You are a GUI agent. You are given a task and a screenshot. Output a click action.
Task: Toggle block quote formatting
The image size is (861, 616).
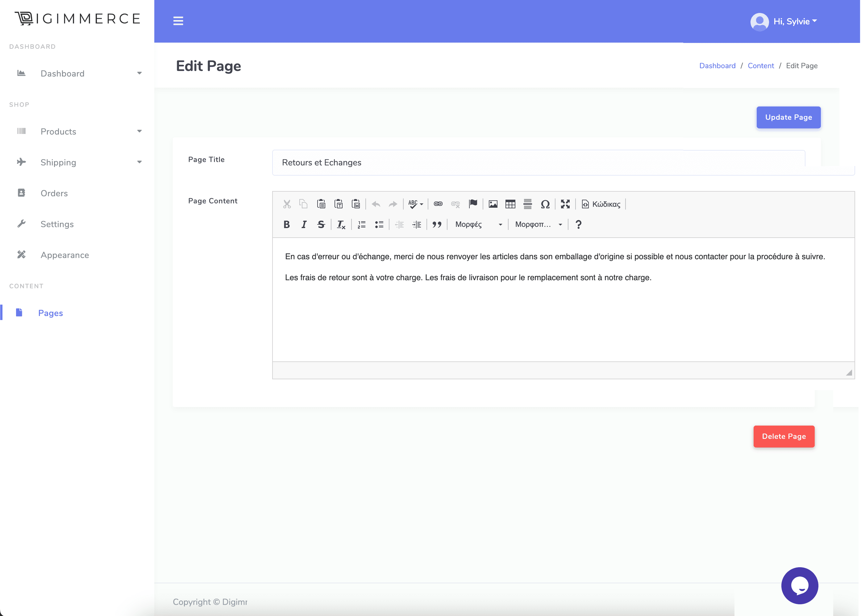click(x=437, y=225)
